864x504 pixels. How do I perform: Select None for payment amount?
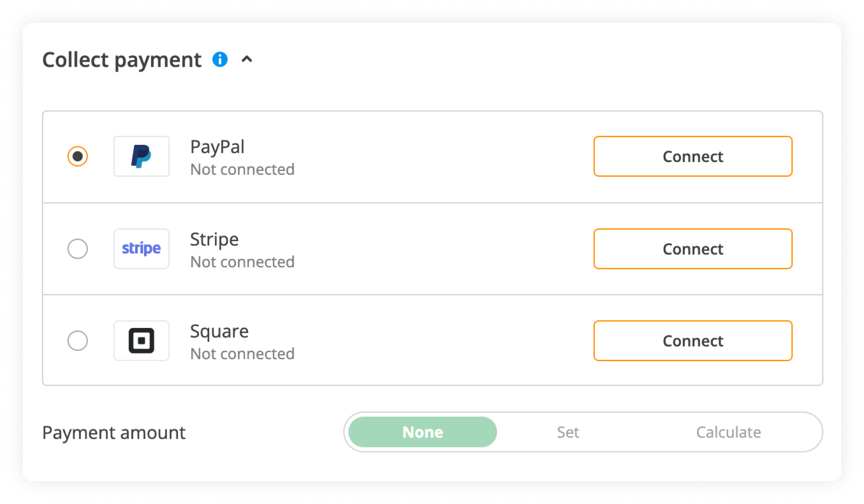tap(422, 432)
